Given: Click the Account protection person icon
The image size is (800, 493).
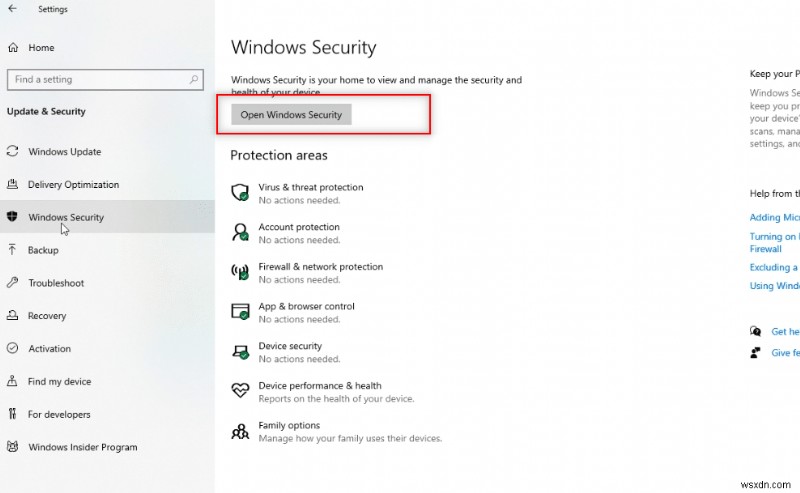Looking at the screenshot, I should 240,232.
